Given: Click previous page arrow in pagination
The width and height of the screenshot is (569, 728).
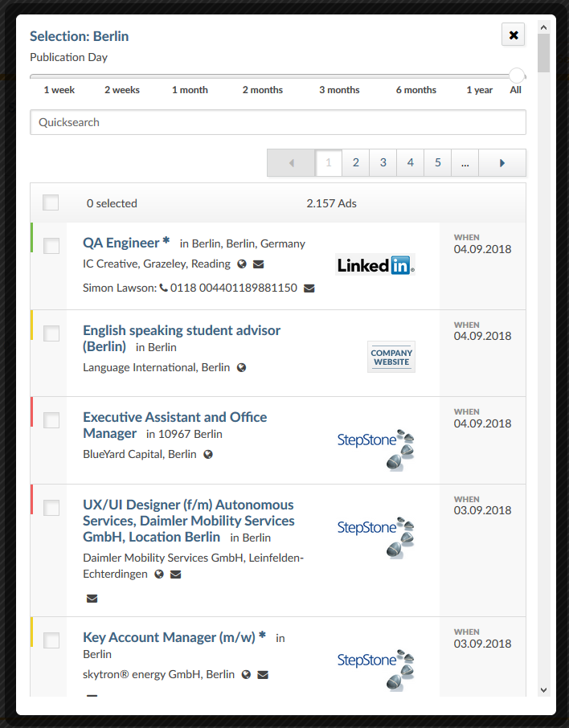Looking at the screenshot, I should click(291, 163).
